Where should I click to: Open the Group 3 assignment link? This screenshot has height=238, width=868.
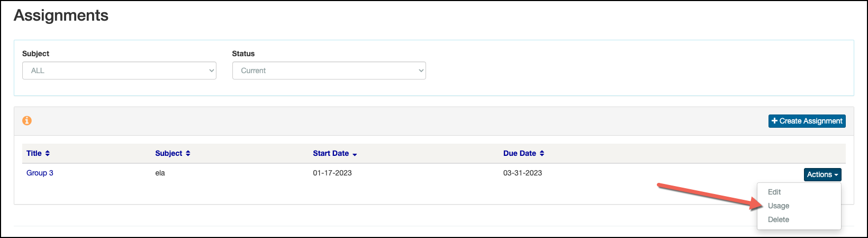[40, 173]
